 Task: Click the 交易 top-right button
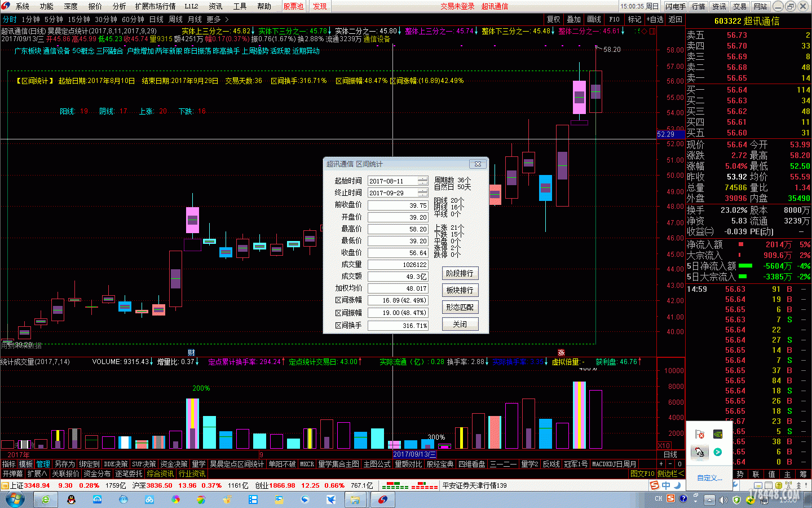point(740,6)
